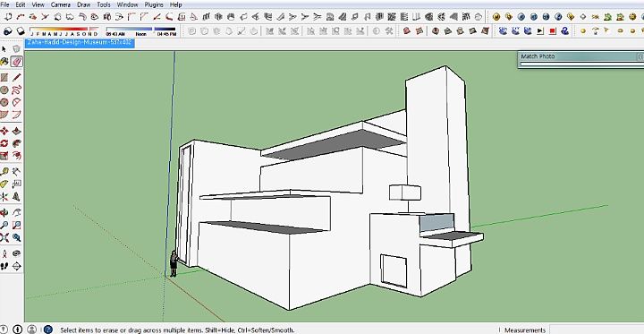Select the Look Around eye tool

click(x=16, y=253)
